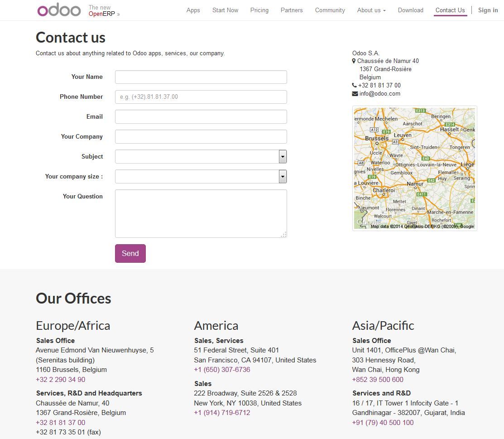The height and width of the screenshot is (439, 504).
Task: Click 222 Broadway, Suite 2526 & 2528 address
Action: (245, 393)
